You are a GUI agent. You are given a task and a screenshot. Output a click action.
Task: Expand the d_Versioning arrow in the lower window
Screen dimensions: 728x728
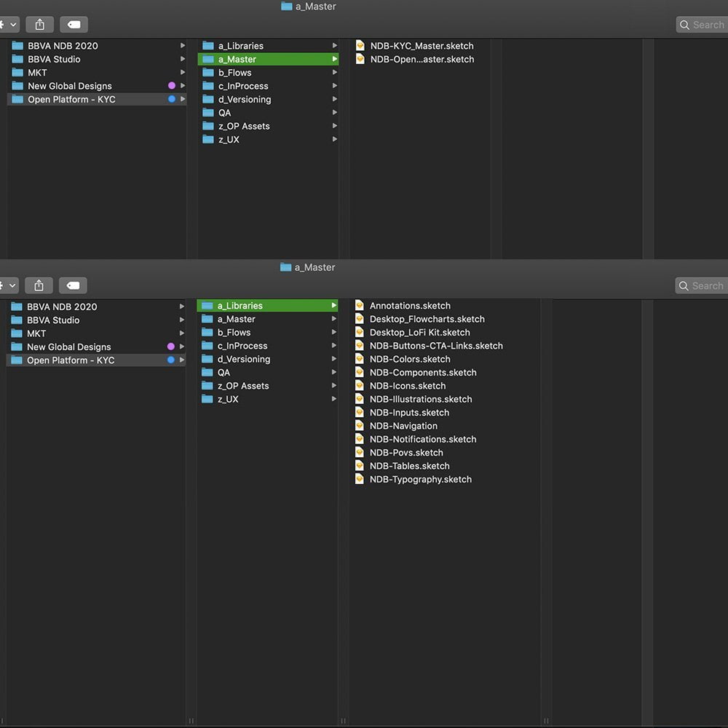tap(335, 360)
